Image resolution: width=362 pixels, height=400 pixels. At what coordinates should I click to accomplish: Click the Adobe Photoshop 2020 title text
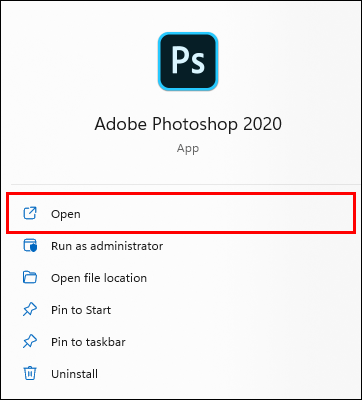coord(188,124)
